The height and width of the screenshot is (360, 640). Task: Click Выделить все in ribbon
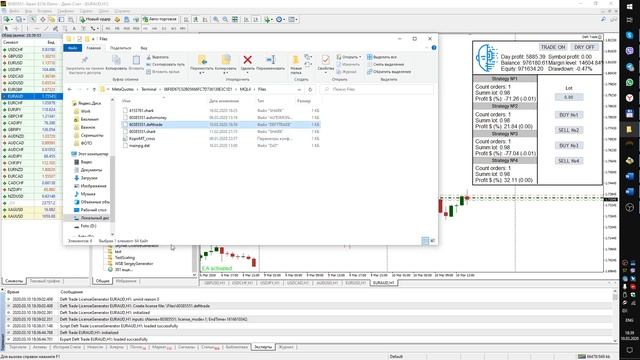tap(382, 57)
